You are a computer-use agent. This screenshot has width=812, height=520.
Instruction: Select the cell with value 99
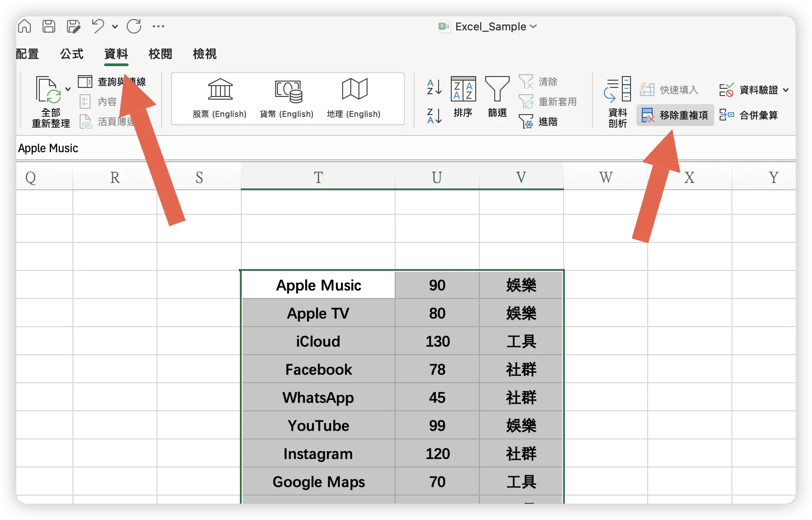point(437,425)
